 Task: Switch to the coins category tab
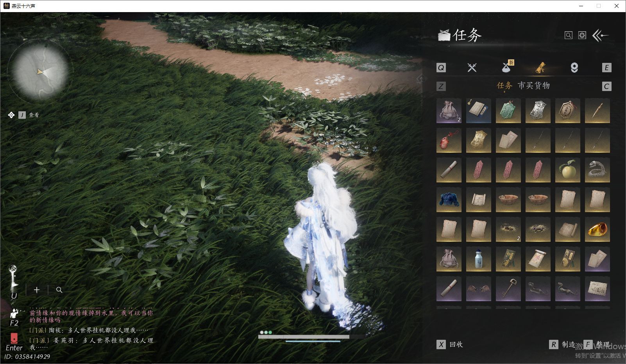coord(574,68)
